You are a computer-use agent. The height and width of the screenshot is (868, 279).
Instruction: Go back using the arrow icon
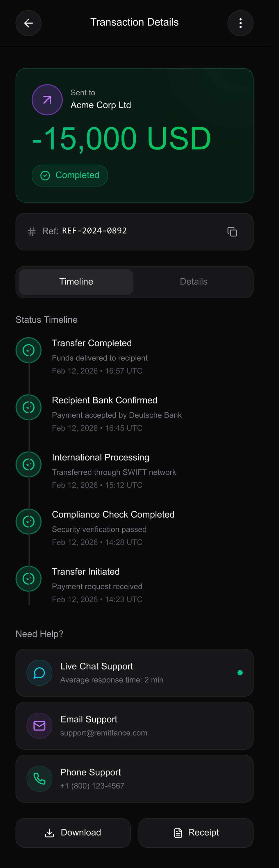[28, 23]
